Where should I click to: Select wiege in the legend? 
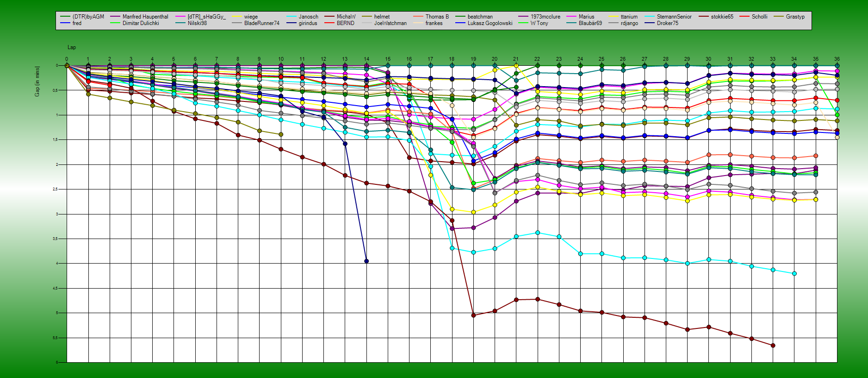click(x=251, y=17)
